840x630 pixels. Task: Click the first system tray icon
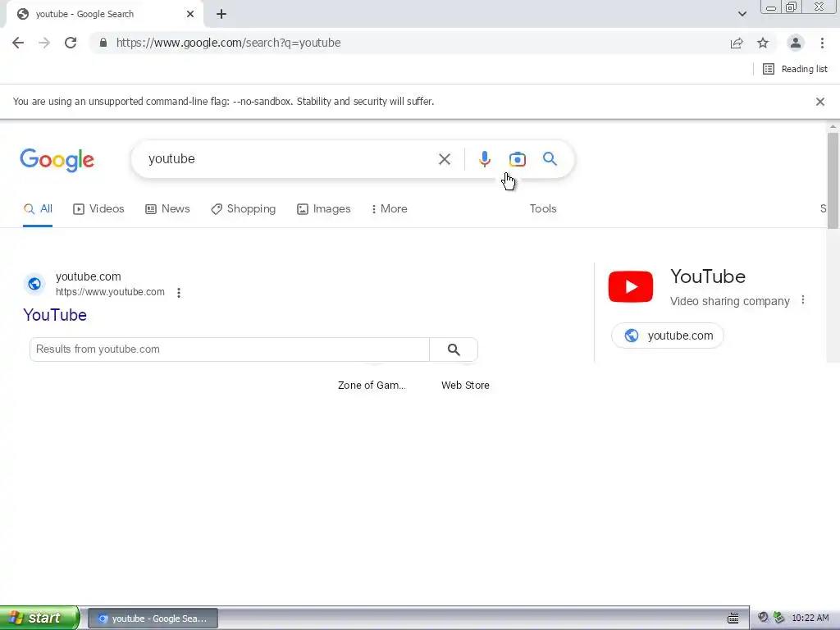(763, 618)
